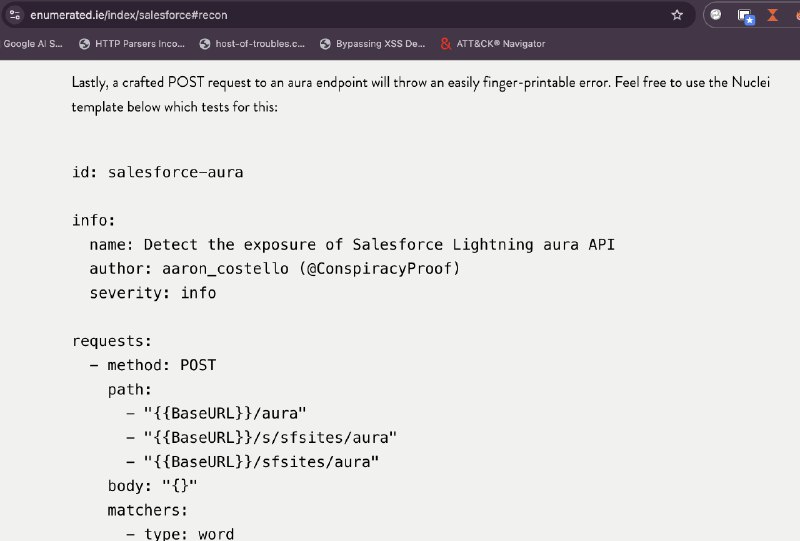Click the "id: salesforce-aura" code line

157,172
